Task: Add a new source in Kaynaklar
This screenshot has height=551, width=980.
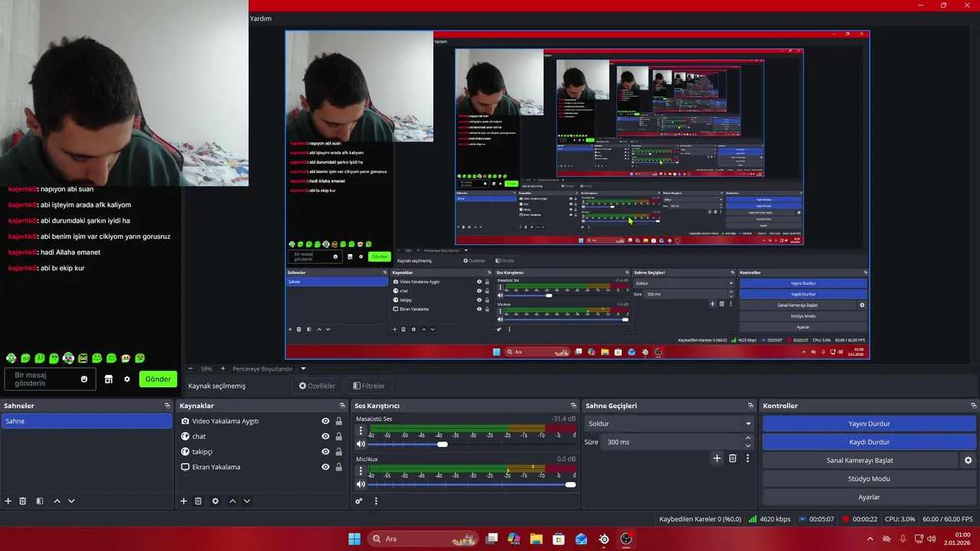Action: click(x=184, y=500)
